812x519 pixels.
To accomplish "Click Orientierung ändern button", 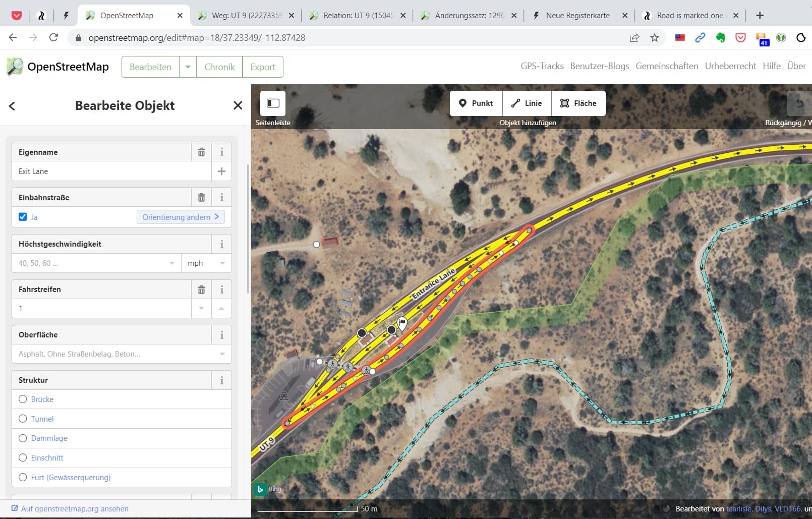I will tap(180, 217).
